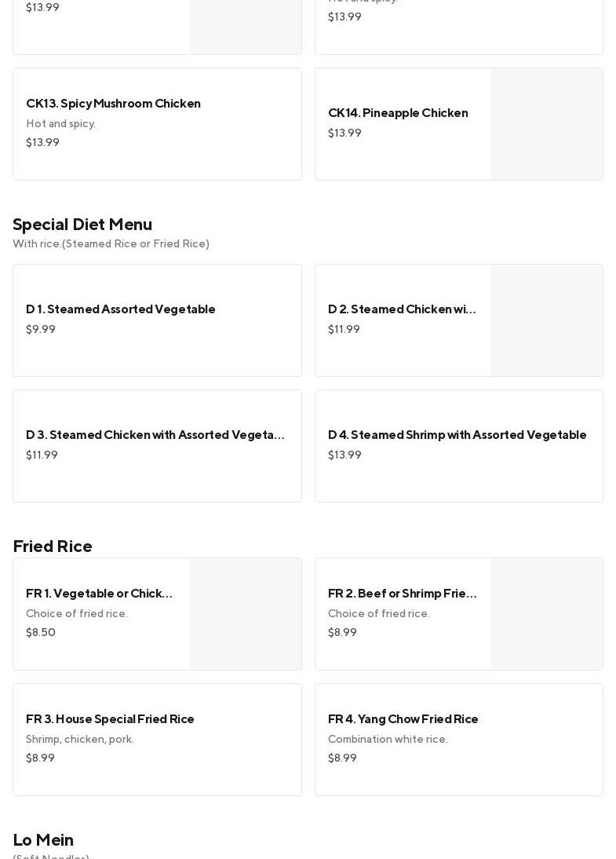
Task: Click the image placeholder above Spicy Mushroom Chicken
Action: pyautogui.click(x=245, y=27)
